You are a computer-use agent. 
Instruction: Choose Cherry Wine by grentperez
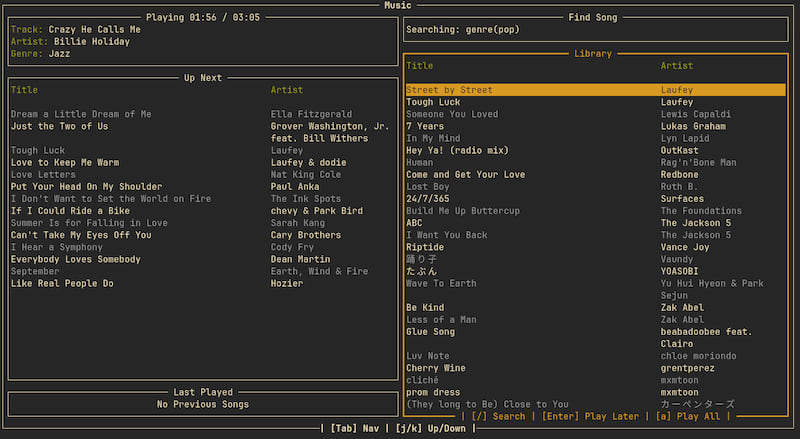point(436,368)
